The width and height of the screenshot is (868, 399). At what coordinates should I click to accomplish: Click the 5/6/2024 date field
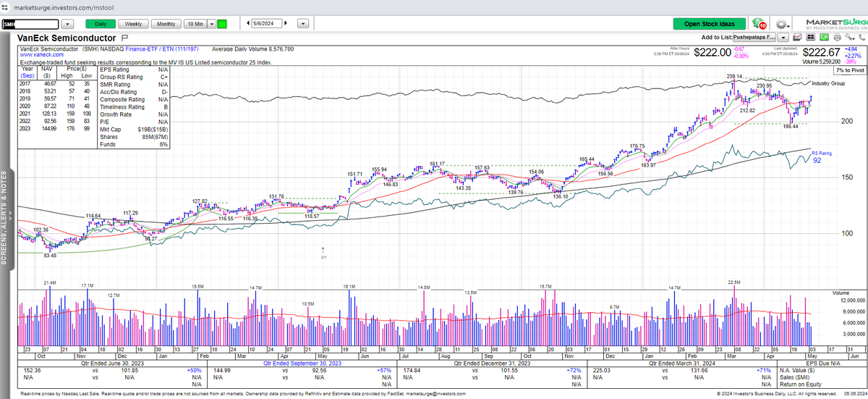click(266, 24)
